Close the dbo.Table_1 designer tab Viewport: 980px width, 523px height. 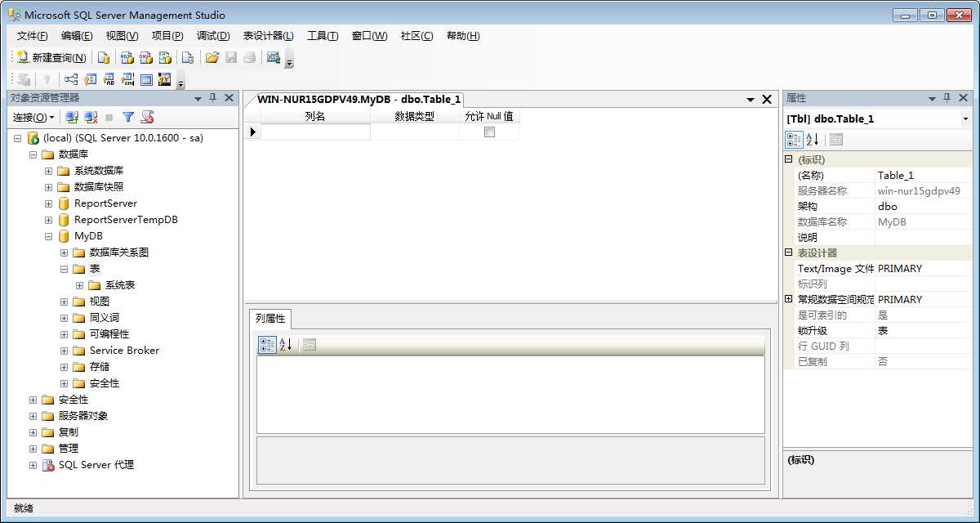click(766, 99)
